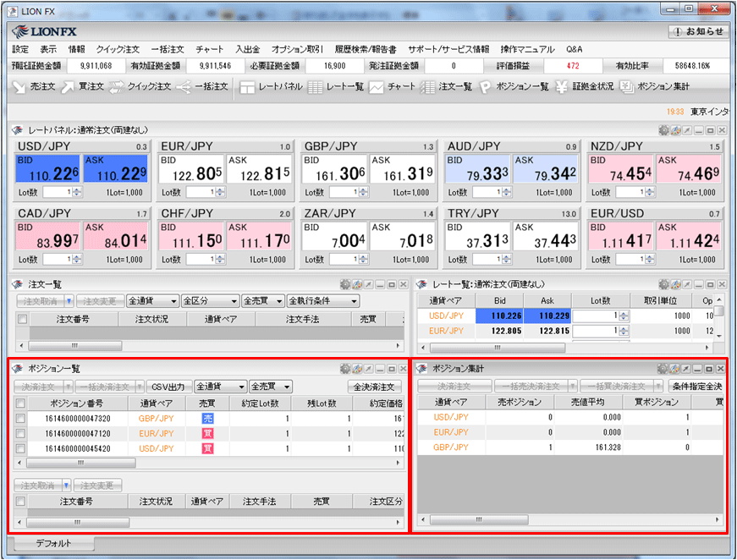Image resolution: width=737 pixels, height=560 pixels.
Task: Select the デフォルト tab
Action: click(x=53, y=544)
